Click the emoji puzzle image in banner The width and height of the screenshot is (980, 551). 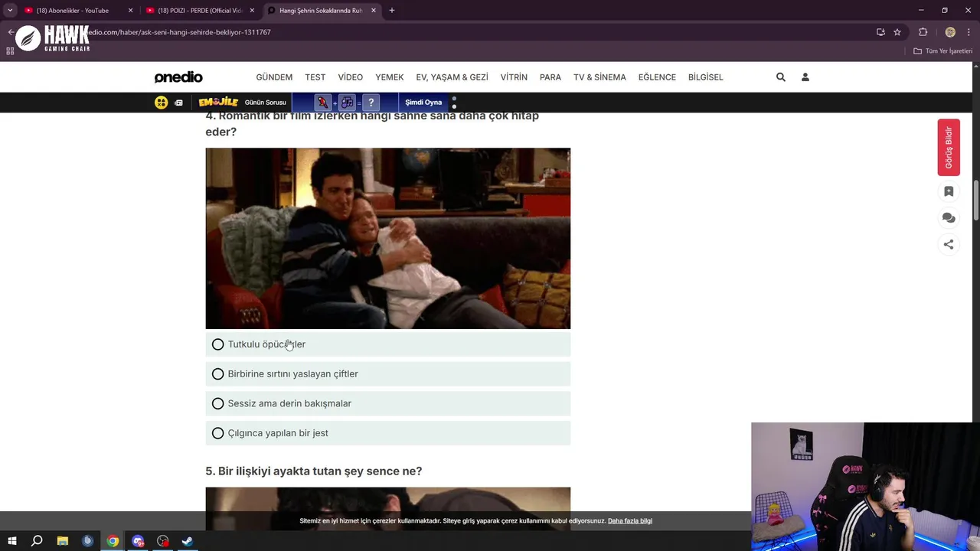click(x=346, y=103)
